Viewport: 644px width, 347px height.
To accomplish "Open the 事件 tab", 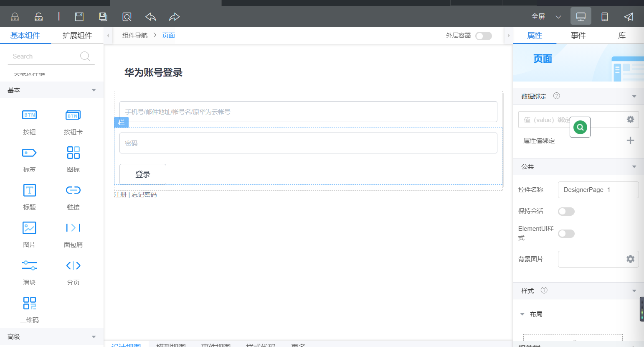I will (x=578, y=36).
